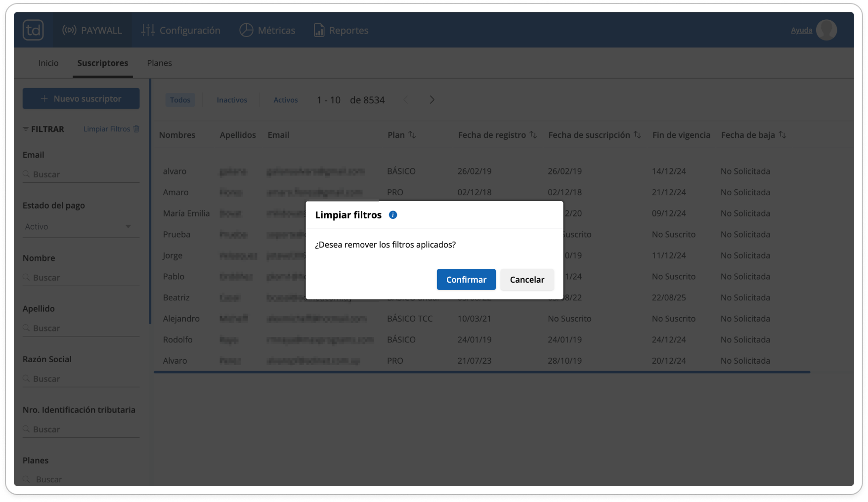Sort by Fecha de baja arrows
The height and width of the screenshot is (502, 868).
tap(782, 135)
